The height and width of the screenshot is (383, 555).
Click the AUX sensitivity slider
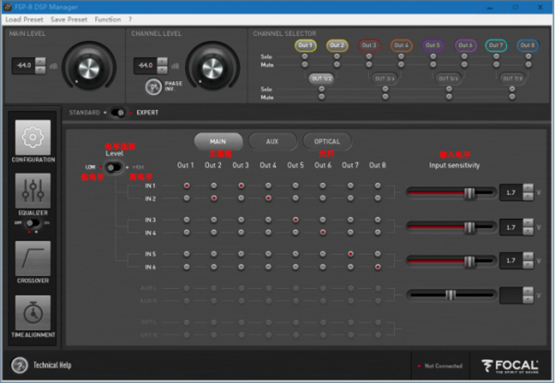pos(451,295)
